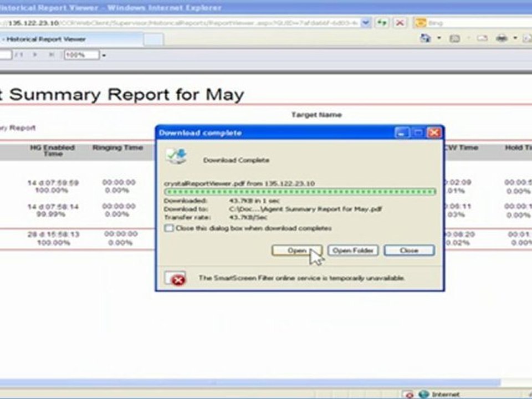The image size is (532, 399).
Task: Tick 'Close this dialog box when download completes'
Action: click(x=169, y=228)
